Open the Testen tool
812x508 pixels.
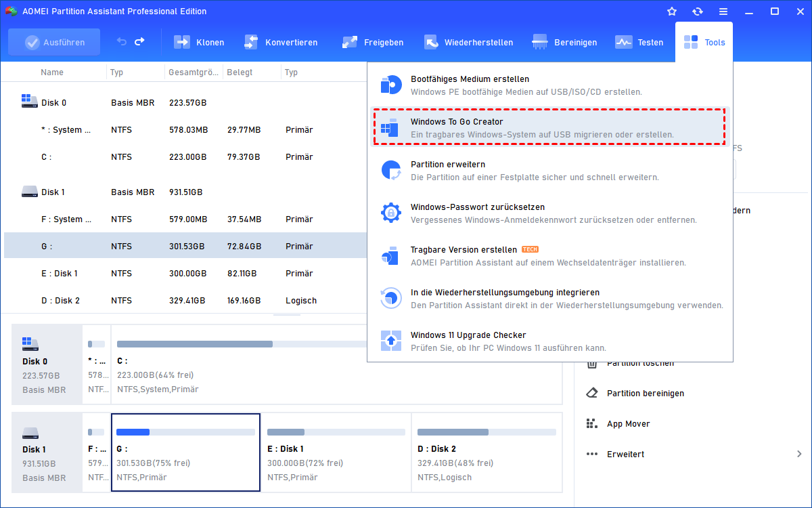pyautogui.click(x=623, y=42)
